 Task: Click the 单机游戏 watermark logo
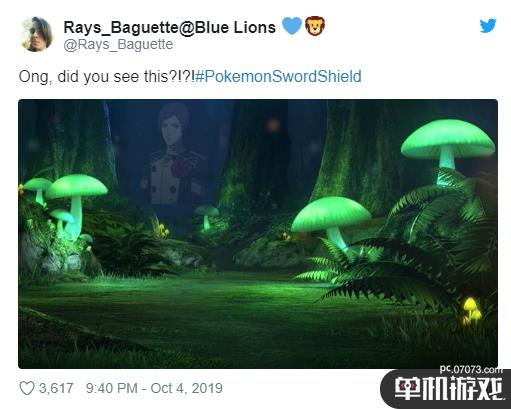click(448, 389)
